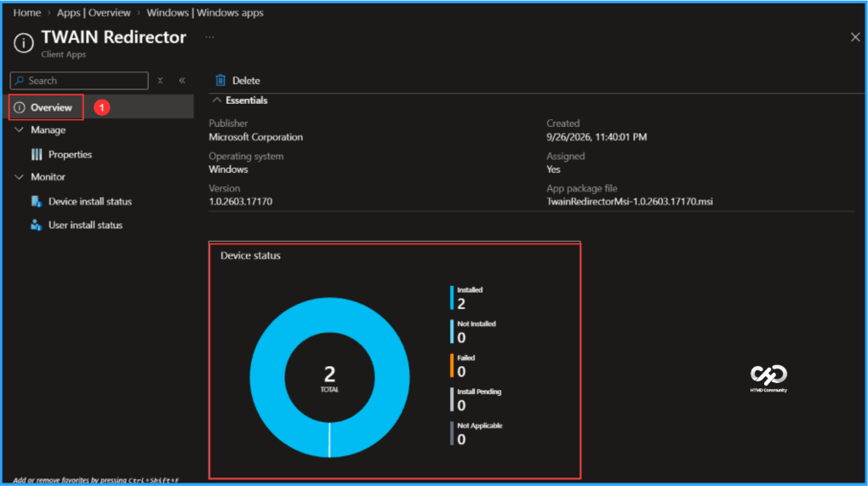868x486 pixels.
Task: Click TwainRedirectorMsi-1.0.2603.17170.msi file name
Action: (x=630, y=202)
